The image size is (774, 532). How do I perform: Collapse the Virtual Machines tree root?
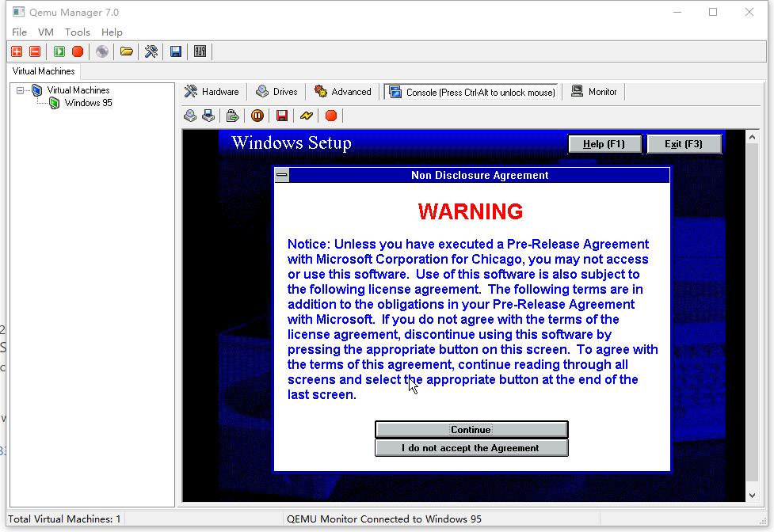point(21,90)
